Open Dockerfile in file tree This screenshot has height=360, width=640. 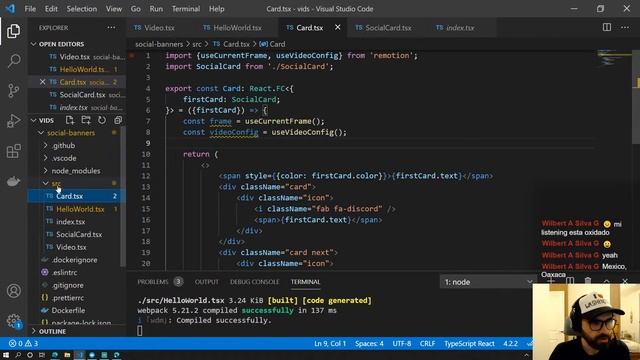pos(68,310)
